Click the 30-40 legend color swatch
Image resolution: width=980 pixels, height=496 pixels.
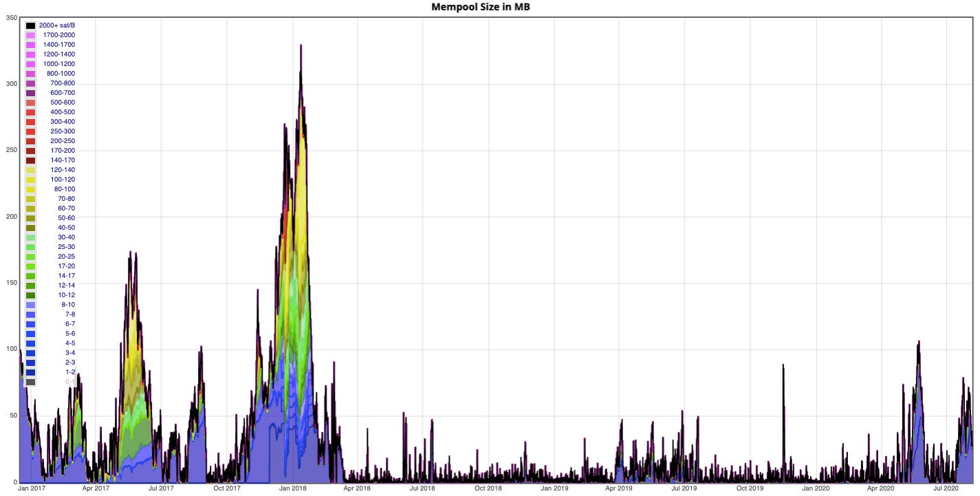tap(30, 237)
